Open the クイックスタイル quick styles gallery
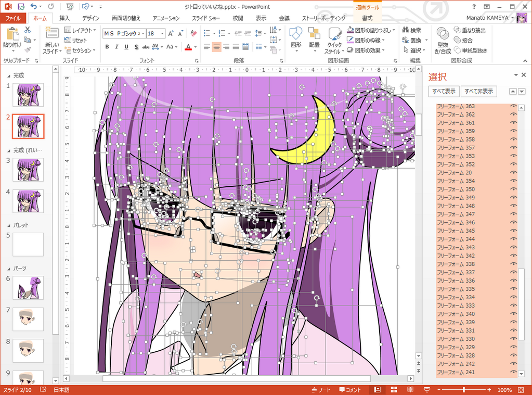The image size is (532, 395). (x=334, y=41)
